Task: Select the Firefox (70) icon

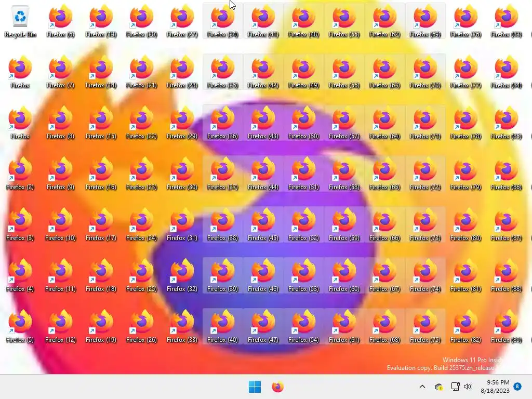Action: click(425, 72)
